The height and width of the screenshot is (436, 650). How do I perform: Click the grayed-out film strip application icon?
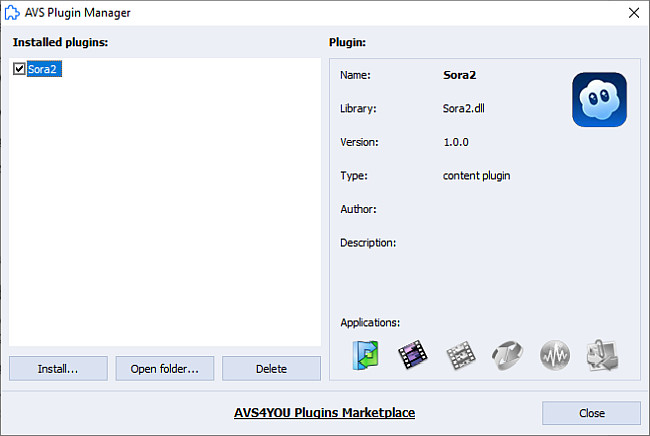pyautogui.click(x=460, y=355)
